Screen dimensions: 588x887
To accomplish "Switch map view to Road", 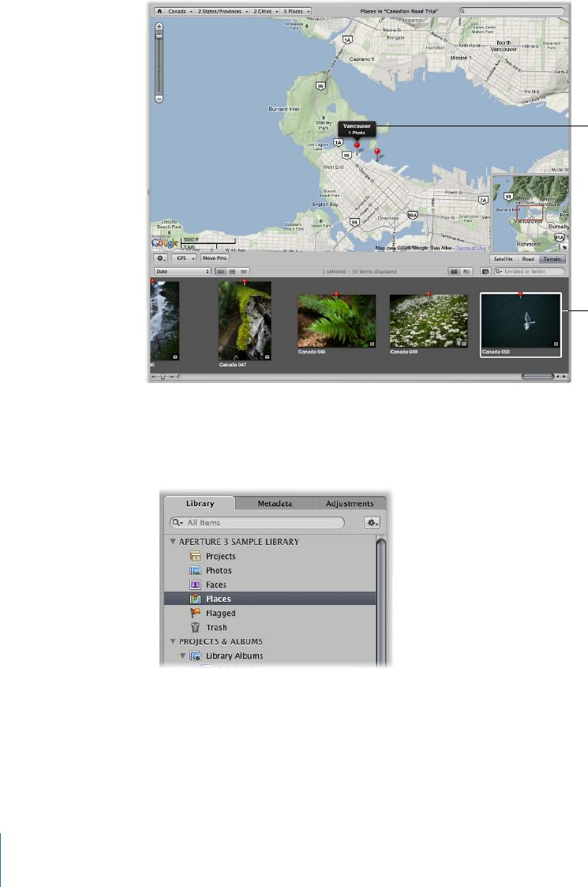I will coord(528,258).
